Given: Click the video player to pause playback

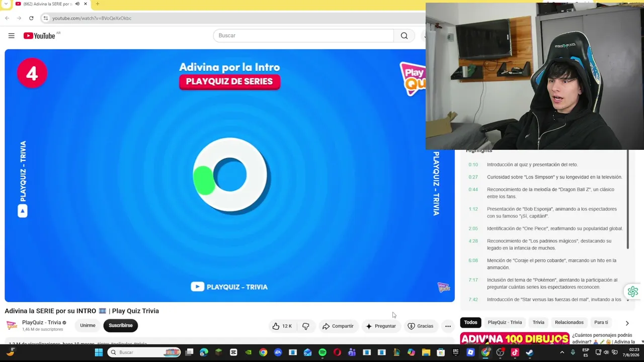Looking at the screenshot, I should [x=229, y=175].
